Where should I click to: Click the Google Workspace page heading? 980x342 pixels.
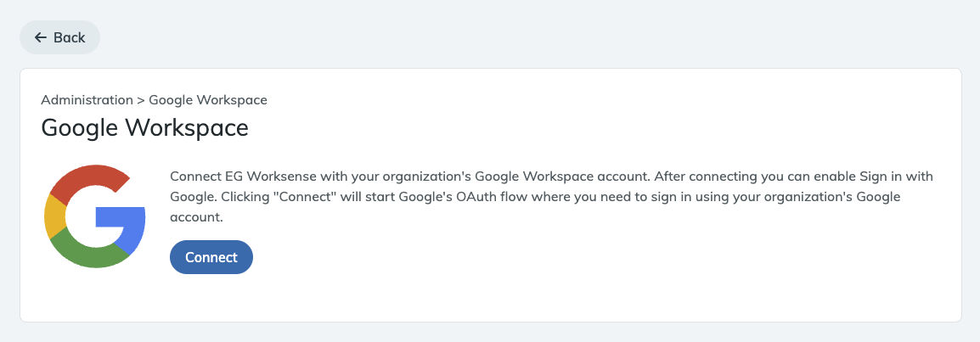[x=144, y=128]
